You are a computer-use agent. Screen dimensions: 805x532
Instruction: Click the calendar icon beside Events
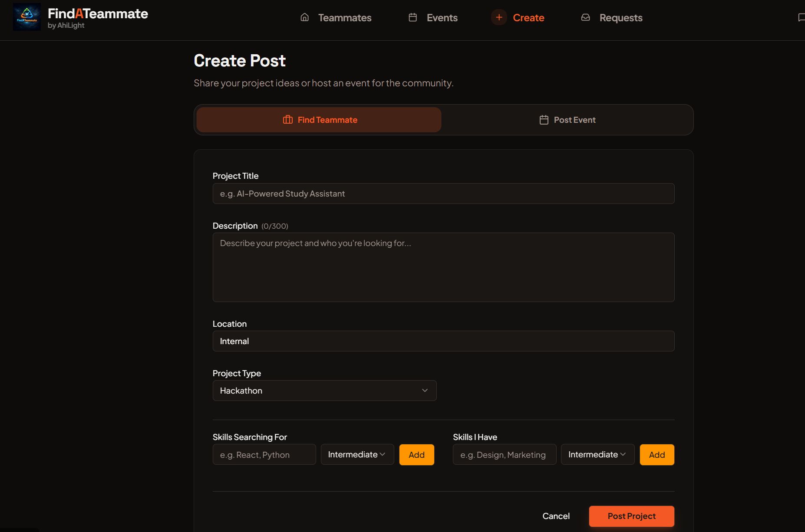point(413,17)
